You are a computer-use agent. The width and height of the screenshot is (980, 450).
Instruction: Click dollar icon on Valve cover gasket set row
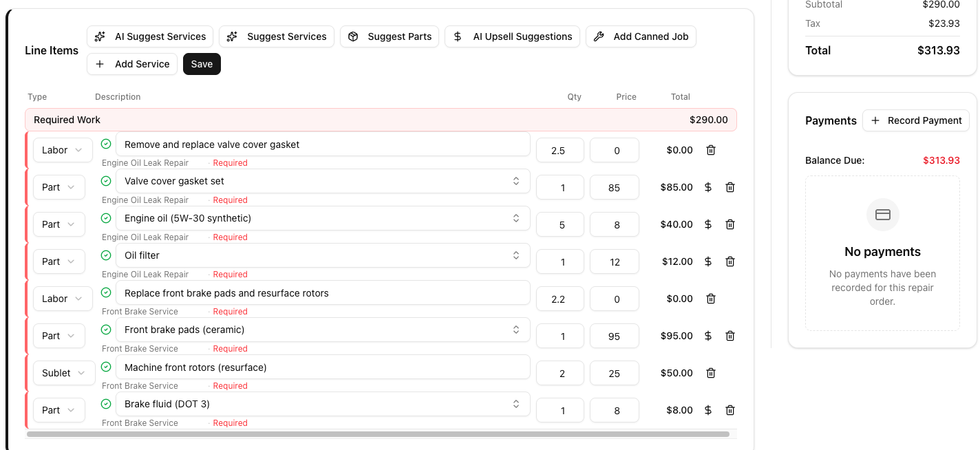[x=708, y=187]
